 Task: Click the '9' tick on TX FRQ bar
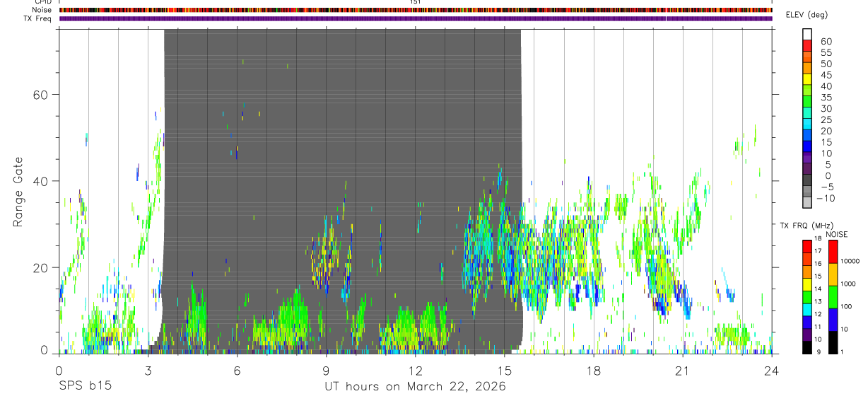[819, 351]
